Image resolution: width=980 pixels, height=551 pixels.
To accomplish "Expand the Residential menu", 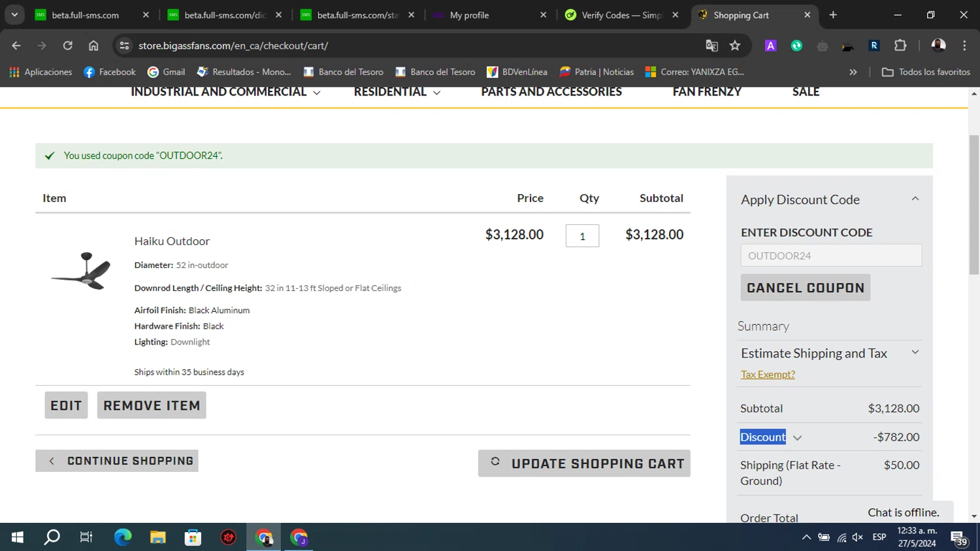I will click(x=397, y=92).
